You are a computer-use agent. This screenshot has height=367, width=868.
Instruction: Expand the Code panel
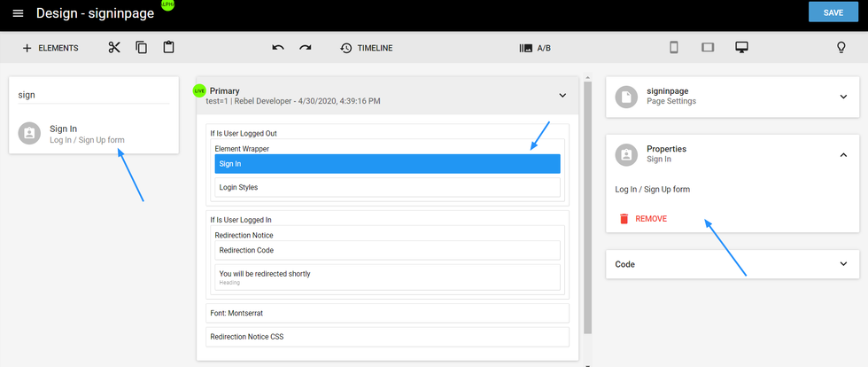point(841,264)
